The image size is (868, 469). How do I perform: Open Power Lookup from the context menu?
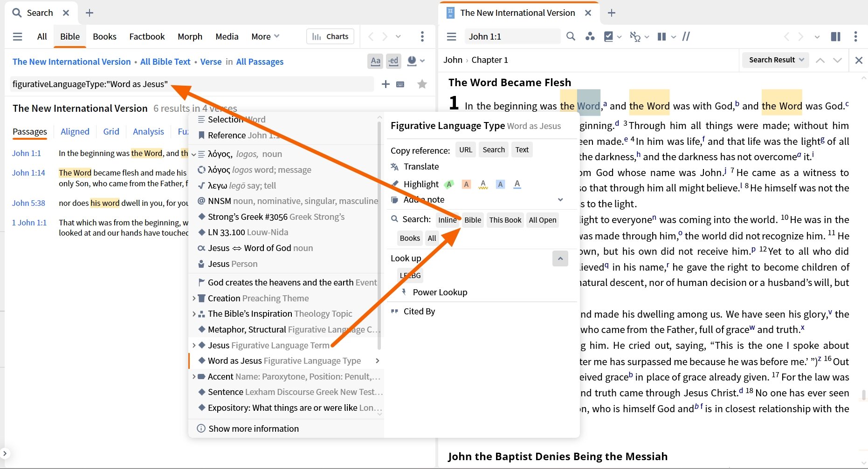(x=439, y=292)
